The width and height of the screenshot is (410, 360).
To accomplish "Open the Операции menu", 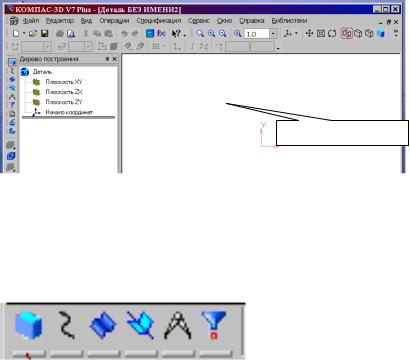I will 114,21.
